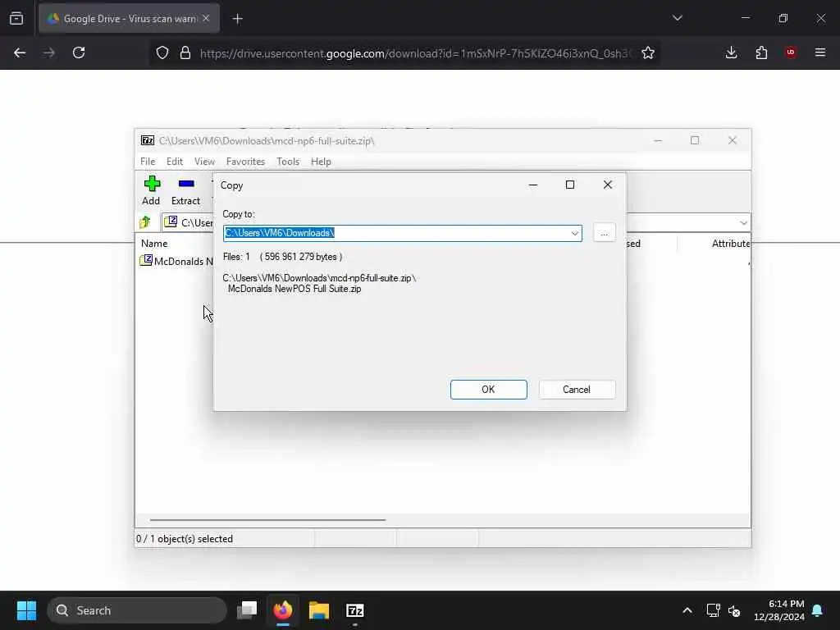Open File Explorer from the taskbar
840x630 pixels.
(319, 610)
